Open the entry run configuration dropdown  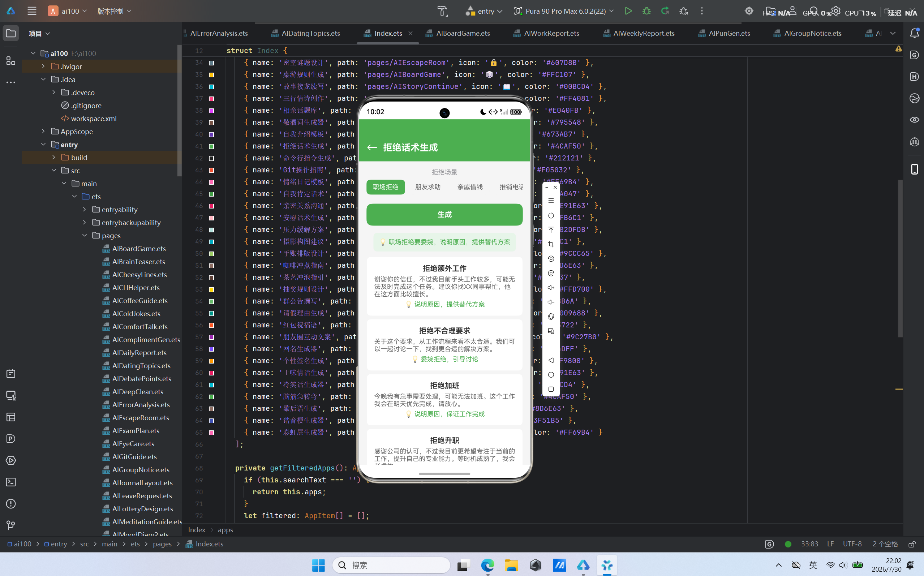484,11
